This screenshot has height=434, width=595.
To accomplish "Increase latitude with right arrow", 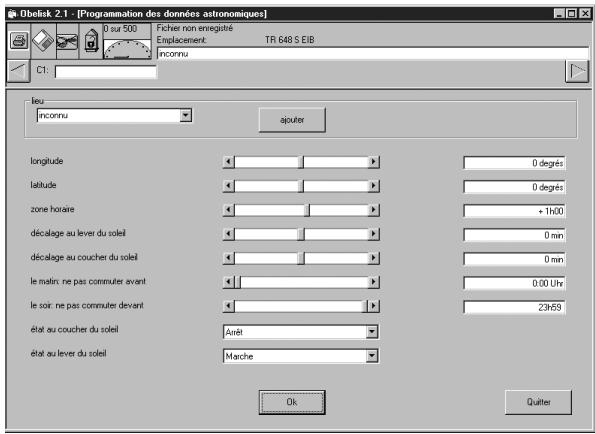I will pyautogui.click(x=373, y=186).
